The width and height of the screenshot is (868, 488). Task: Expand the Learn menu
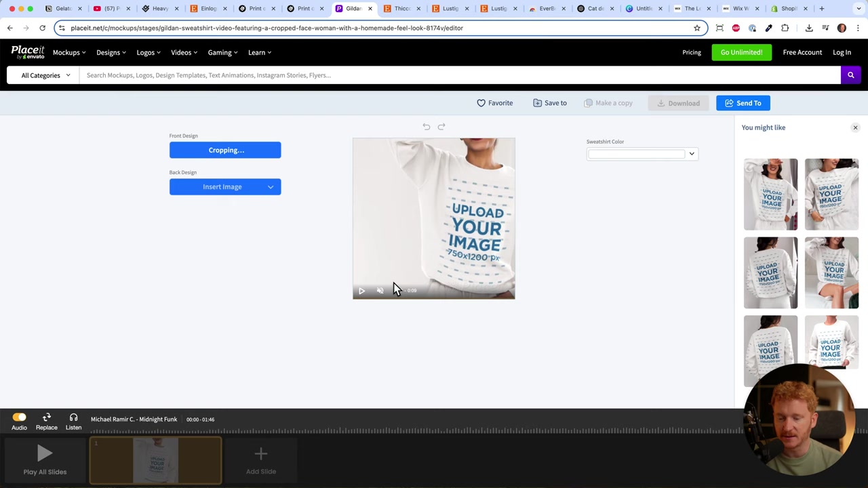(x=260, y=52)
